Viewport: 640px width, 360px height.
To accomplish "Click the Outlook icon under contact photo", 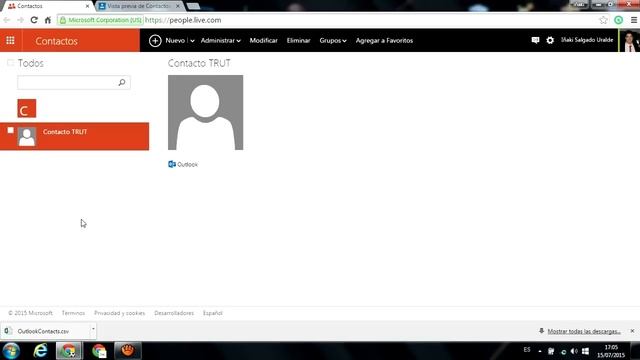I will coord(172,164).
